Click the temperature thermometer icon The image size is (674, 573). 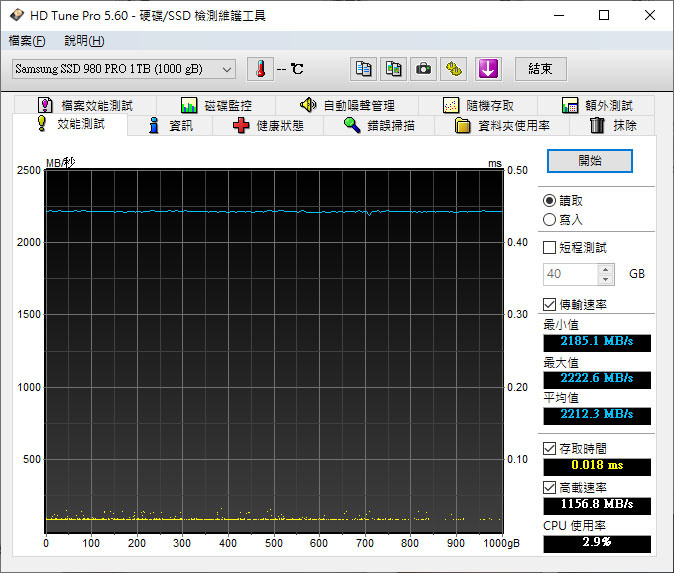(x=260, y=69)
